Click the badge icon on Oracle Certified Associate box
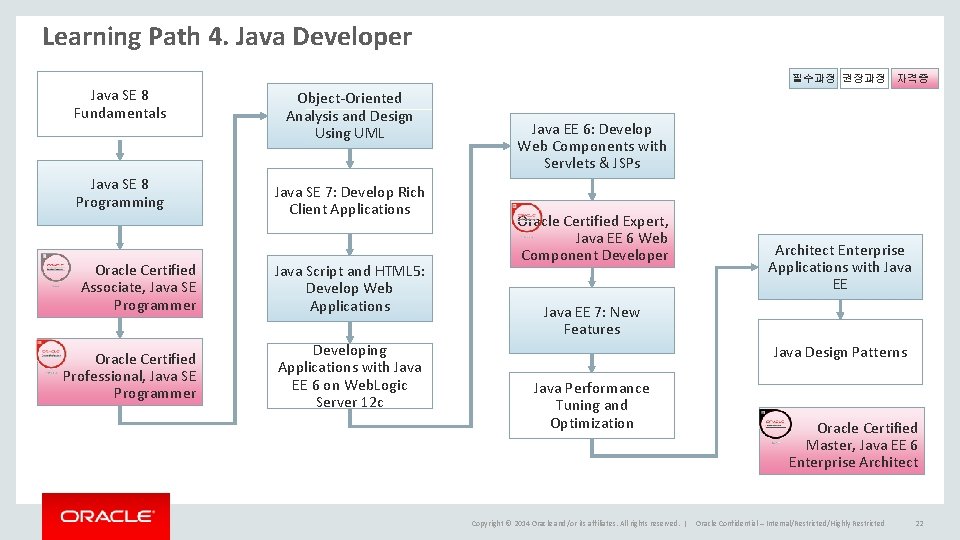The image size is (960, 540). [56, 267]
